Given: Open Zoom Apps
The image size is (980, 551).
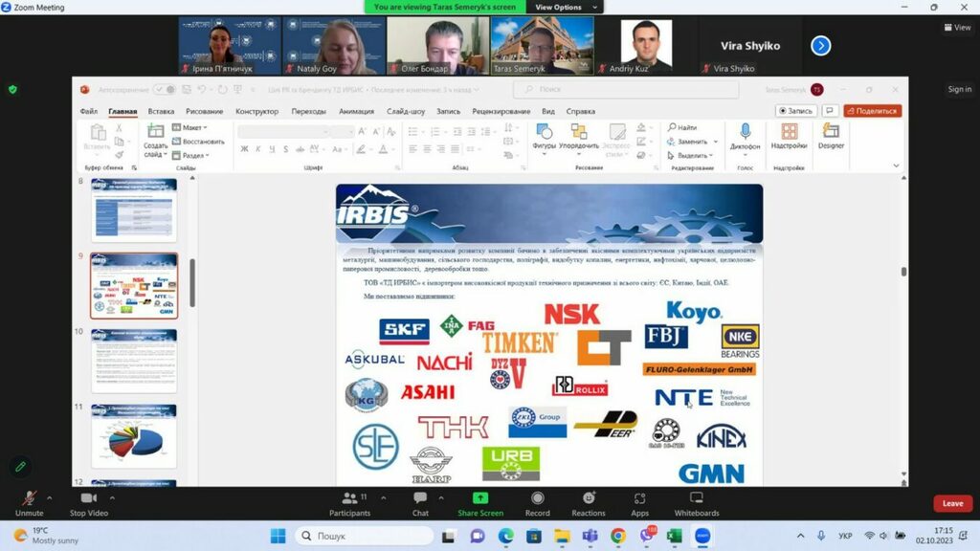Looking at the screenshot, I should 639,499.
